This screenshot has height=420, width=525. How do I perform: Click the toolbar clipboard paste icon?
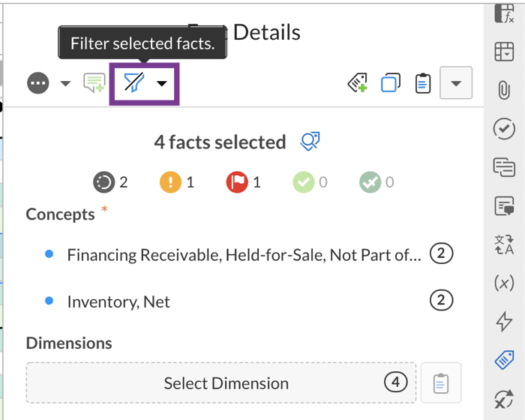[423, 83]
